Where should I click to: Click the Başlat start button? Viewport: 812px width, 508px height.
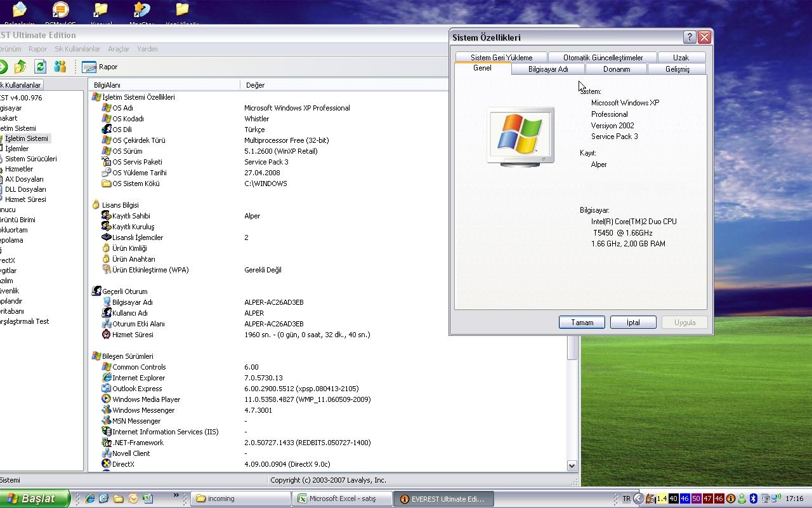pos(34,498)
